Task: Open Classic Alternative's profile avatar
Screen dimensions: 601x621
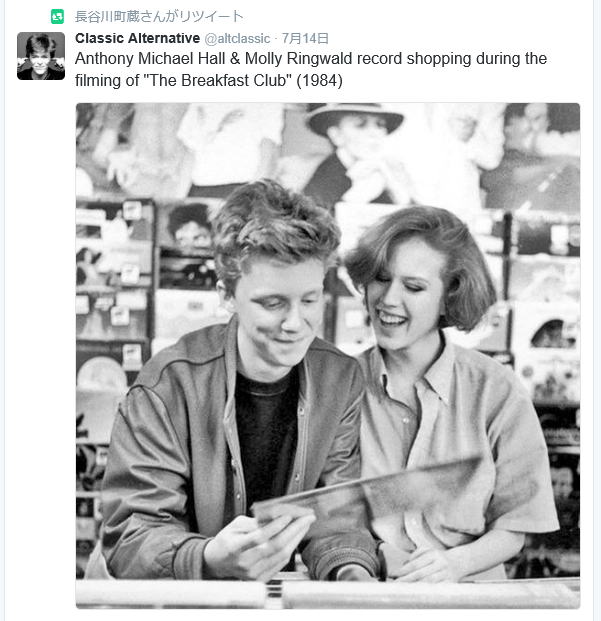Action: (x=41, y=56)
